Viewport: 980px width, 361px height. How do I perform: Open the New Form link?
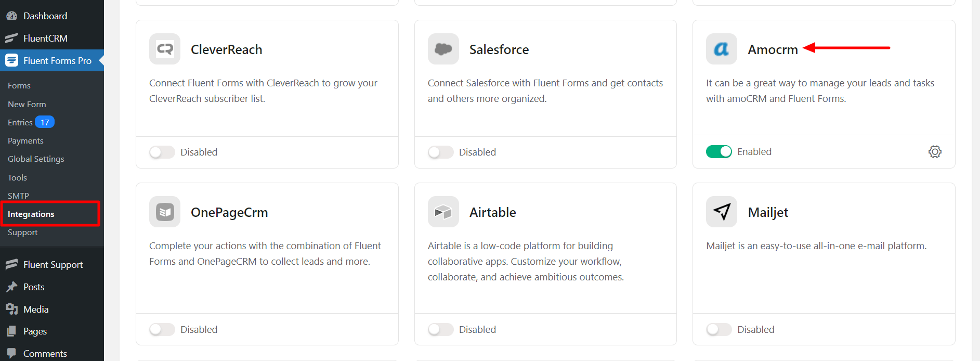(27, 104)
